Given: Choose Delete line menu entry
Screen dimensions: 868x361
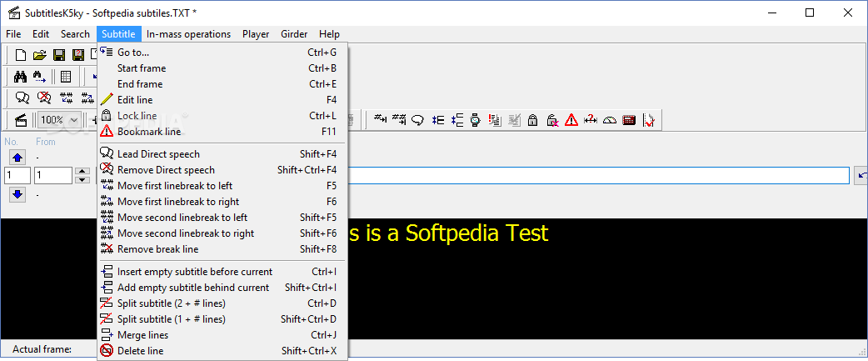Looking at the screenshot, I should tap(222, 350).
